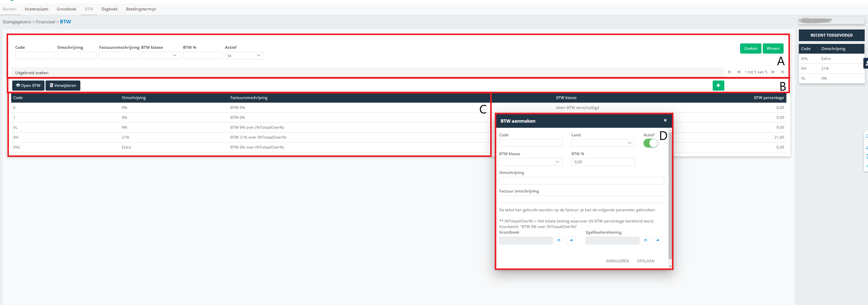Click the Code field in the dialog

[x=531, y=143]
